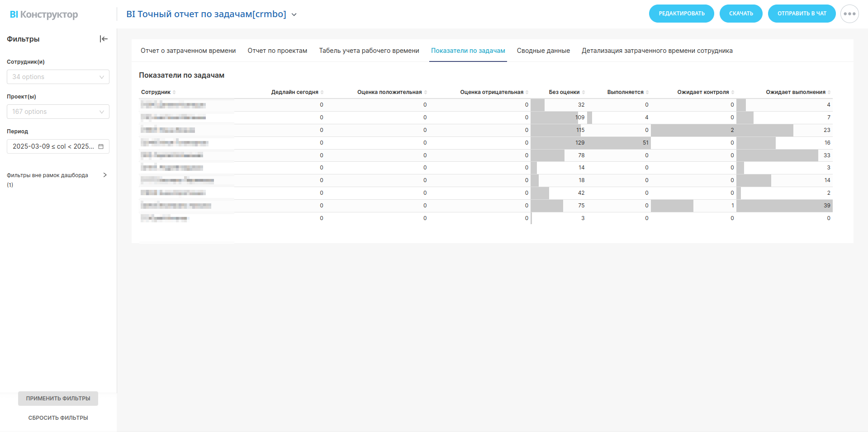
Task: Expand the report title dropdown chevron
Action: (294, 14)
